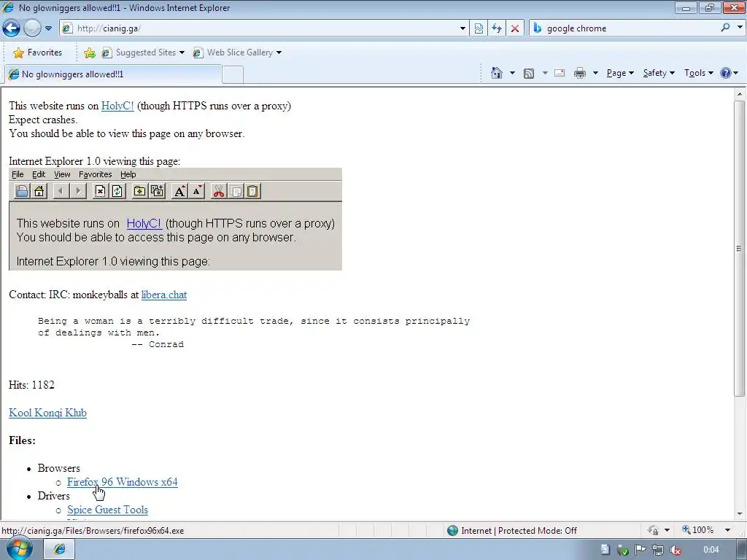The width and height of the screenshot is (747, 560).
Task: Click the Add to Favorites Bar star icon
Action: pos(89,52)
